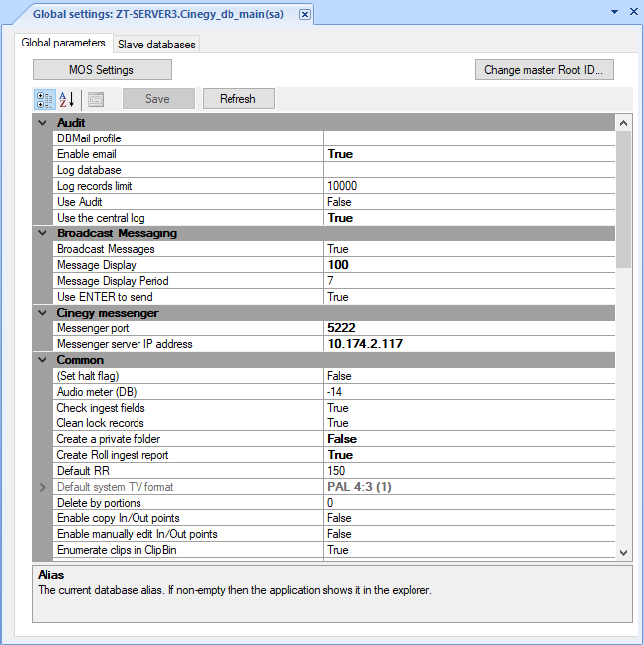Viewport: 644px width, 645px height.
Task: Select the Enable email row
Action: 334,154
